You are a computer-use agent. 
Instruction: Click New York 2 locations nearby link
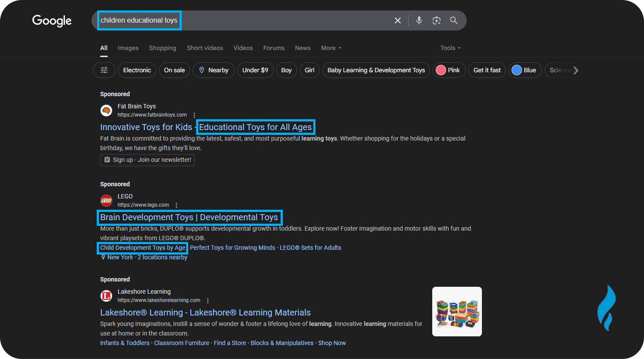(x=147, y=257)
